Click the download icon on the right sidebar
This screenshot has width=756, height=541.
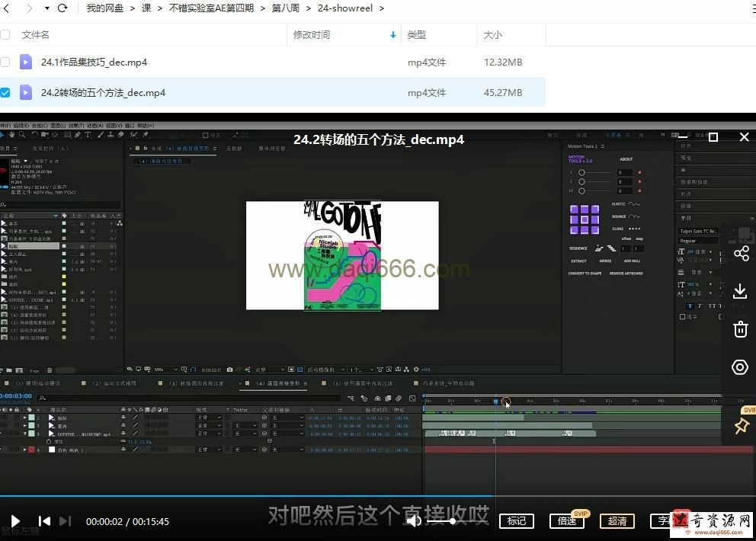740,291
